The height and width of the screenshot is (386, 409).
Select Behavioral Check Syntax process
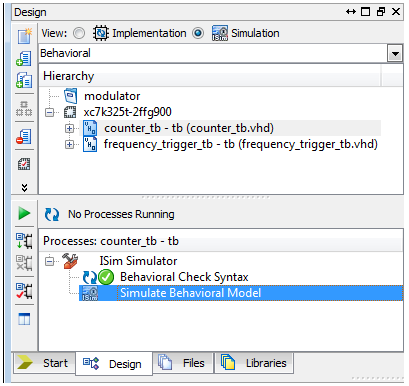184,277
